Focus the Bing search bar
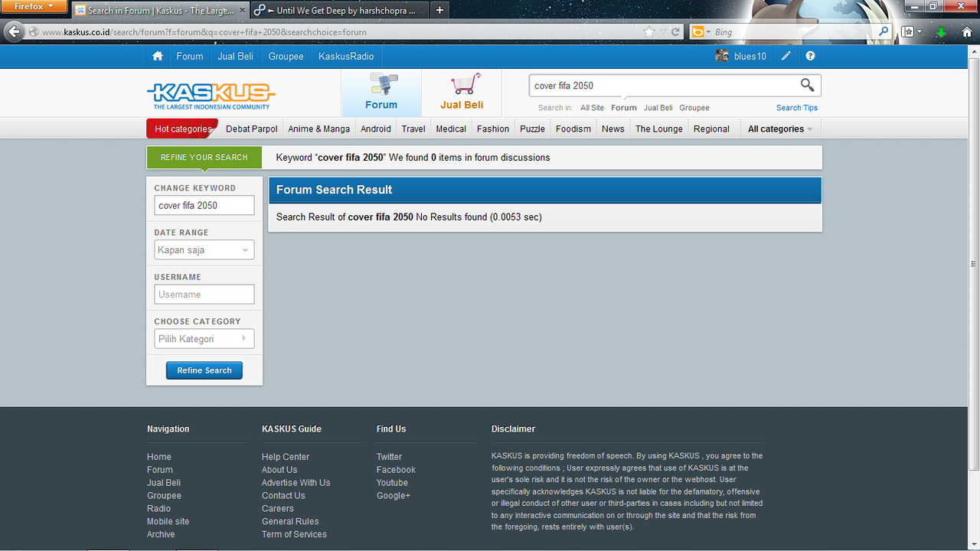The image size is (980, 551). [x=792, y=32]
